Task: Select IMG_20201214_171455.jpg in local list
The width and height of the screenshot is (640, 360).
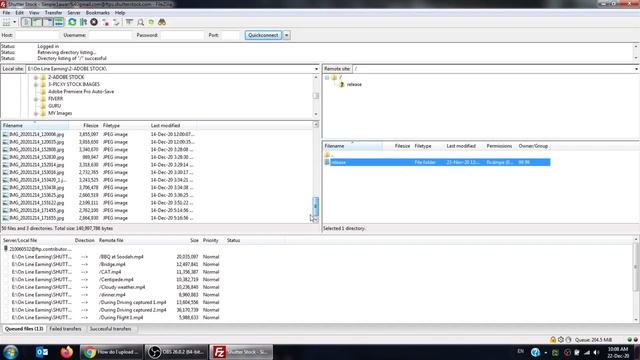Action: coord(98,211)
